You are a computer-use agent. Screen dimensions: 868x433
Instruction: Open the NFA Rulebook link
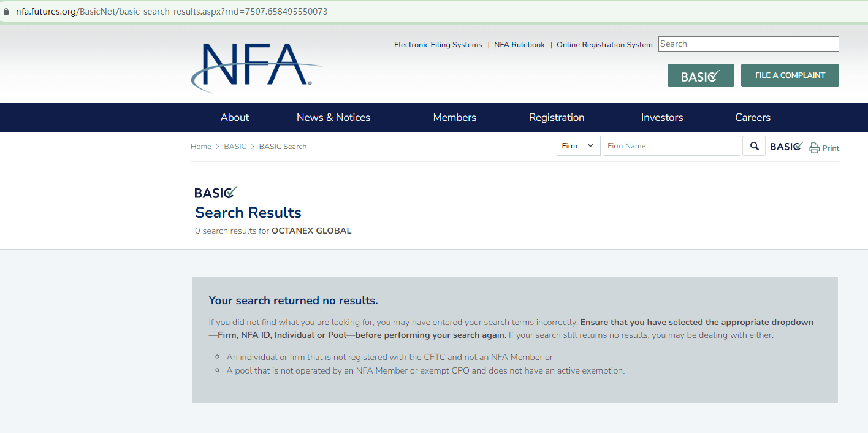coord(519,45)
